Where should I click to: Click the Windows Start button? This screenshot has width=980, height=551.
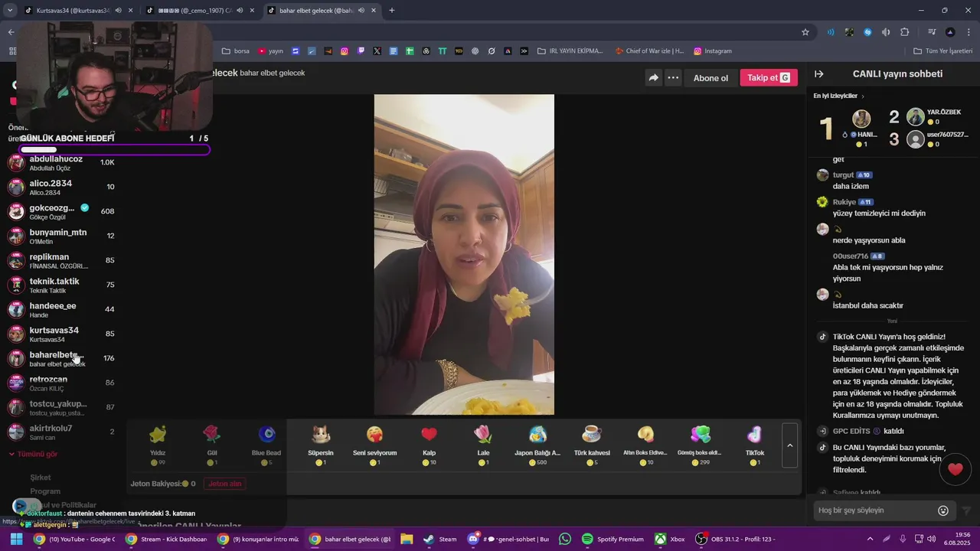click(16, 539)
